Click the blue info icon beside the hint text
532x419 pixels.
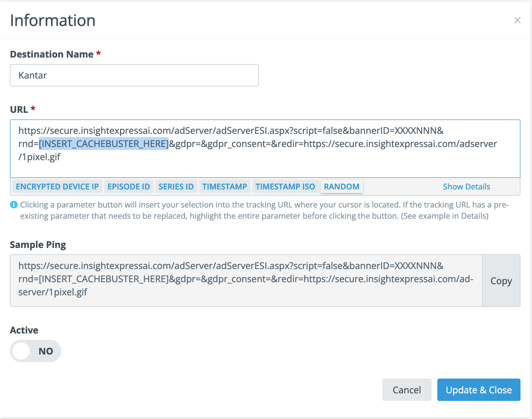pyautogui.click(x=13, y=205)
